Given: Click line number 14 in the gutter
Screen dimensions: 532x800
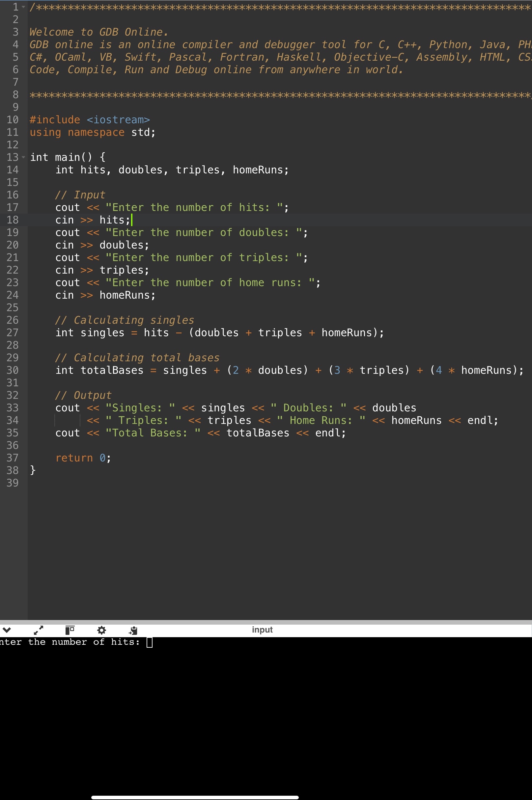Looking at the screenshot, I should click(x=13, y=170).
